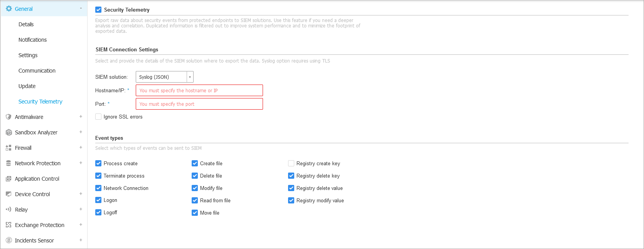Click the General gear icon
Image resolution: width=644 pixels, height=249 pixels.
pyautogui.click(x=8, y=8)
